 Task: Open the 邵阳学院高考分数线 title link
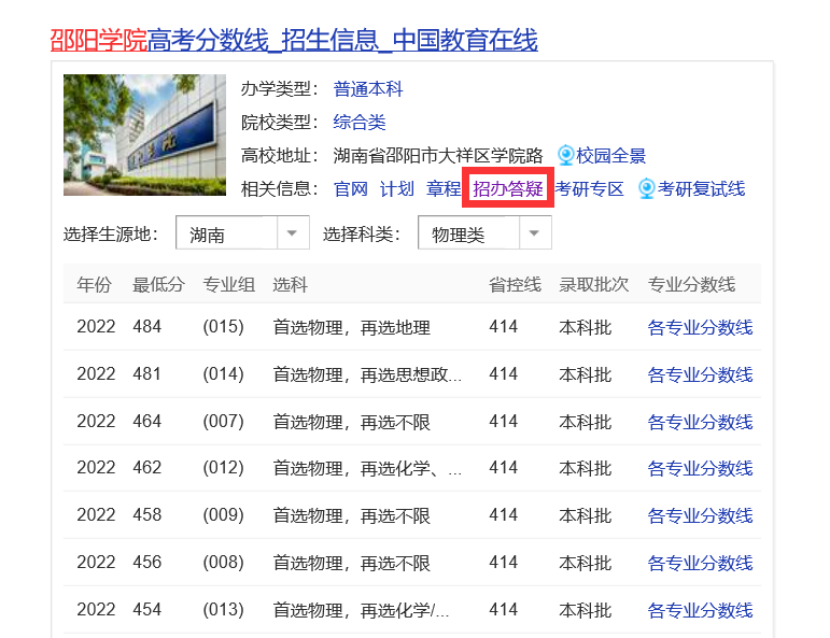click(294, 40)
